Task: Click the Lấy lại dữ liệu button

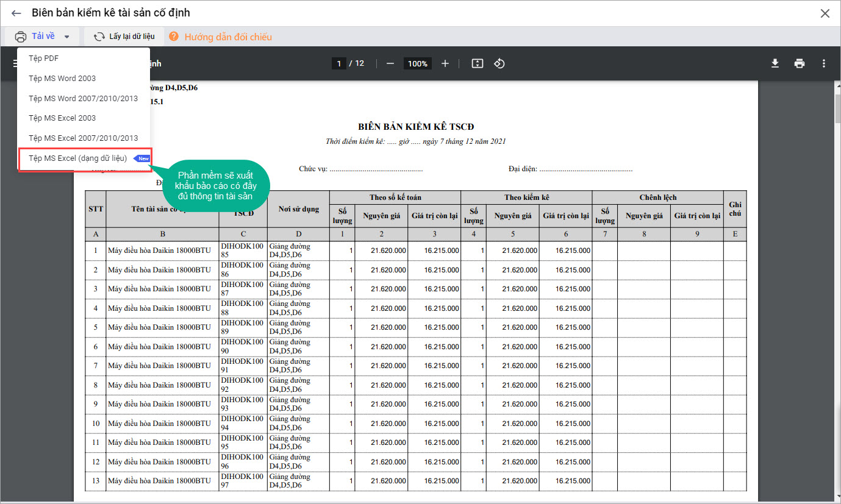Action: point(124,37)
